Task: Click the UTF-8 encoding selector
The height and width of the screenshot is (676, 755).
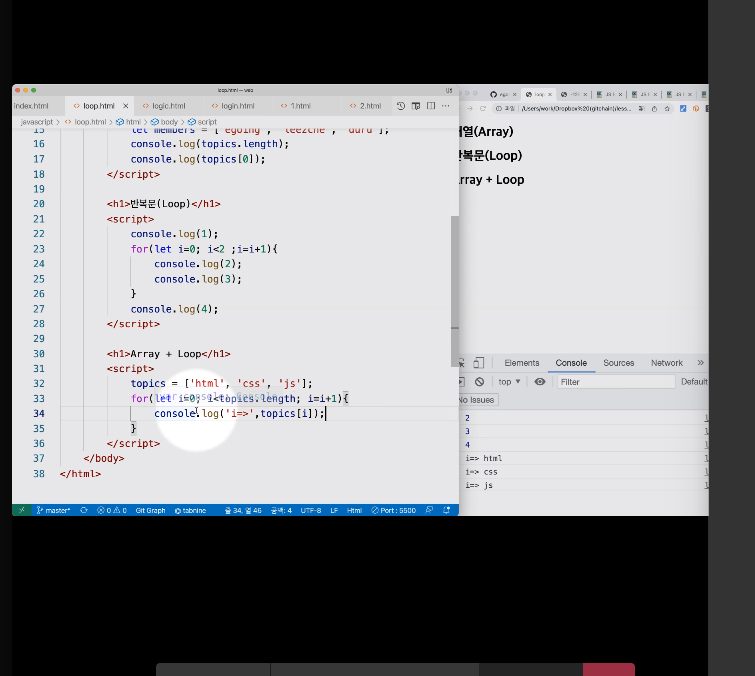Action: click(x=311, y=510)
